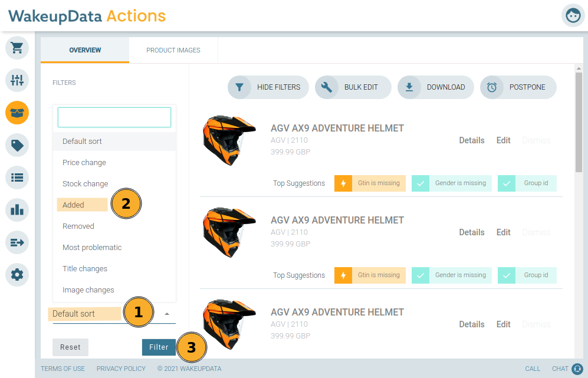Click the Postpone clock button
This screenshot has width=588, height=378.
click(x=518, y=87)
